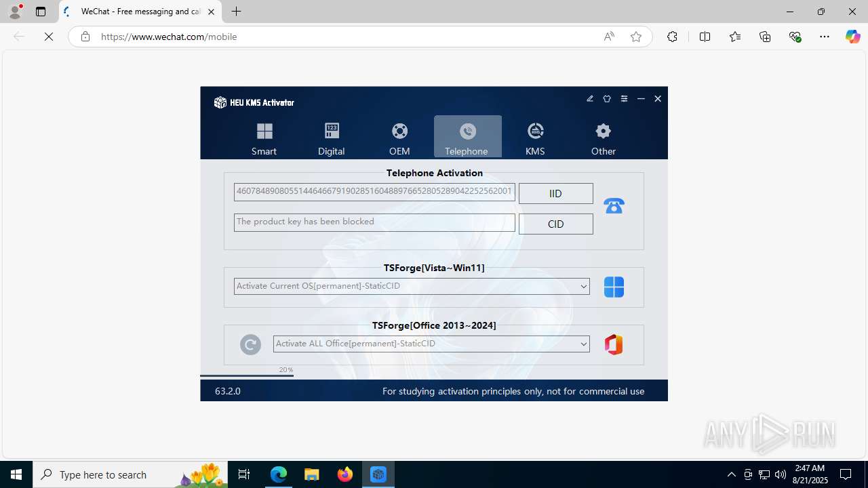Open Browser essentials icon
The width and height of the screenshot is (868, 488).
point(795,37)
